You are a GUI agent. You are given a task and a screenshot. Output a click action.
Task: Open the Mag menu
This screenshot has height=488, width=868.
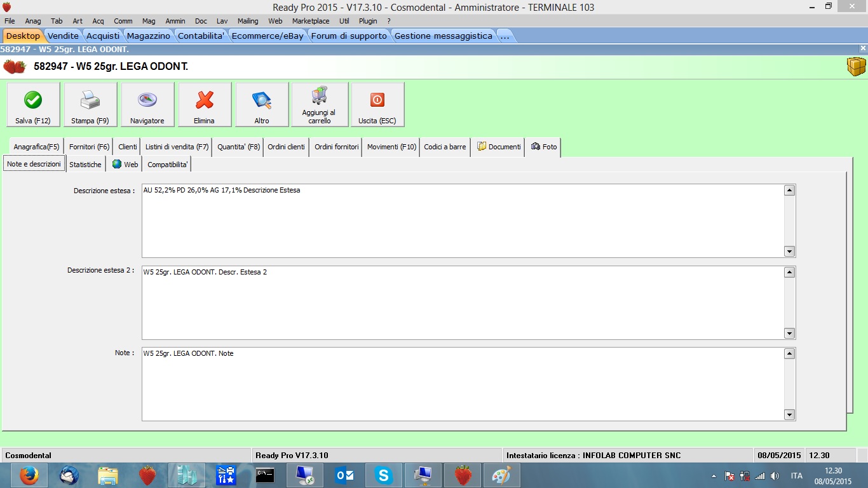click(x=149, y=21)
